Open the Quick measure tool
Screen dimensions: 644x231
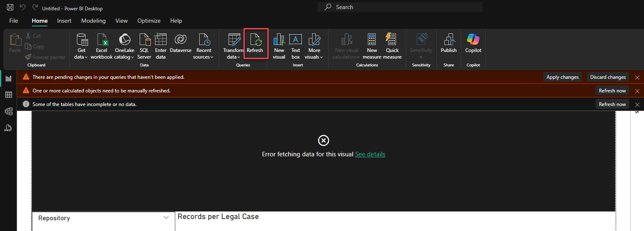point(392,40)
